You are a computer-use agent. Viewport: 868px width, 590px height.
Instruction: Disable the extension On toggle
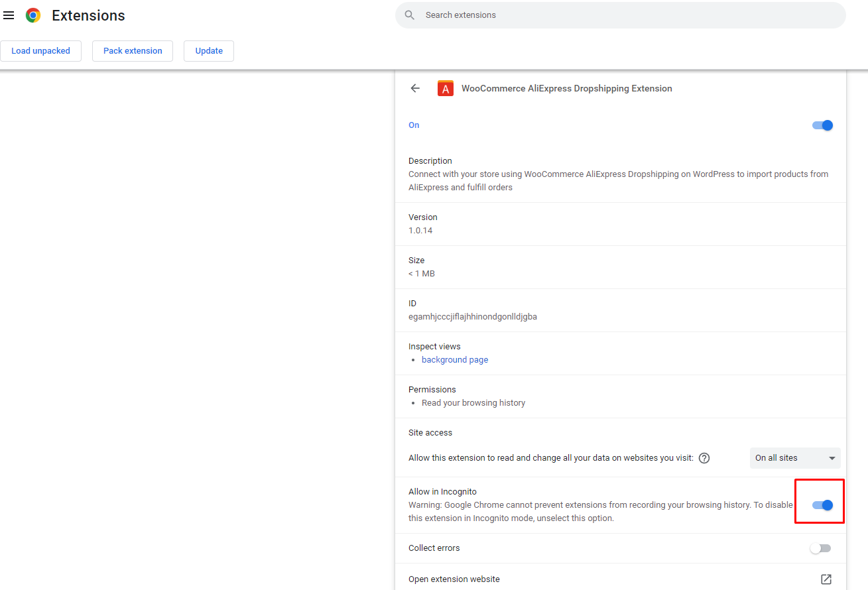click(822, 125)
